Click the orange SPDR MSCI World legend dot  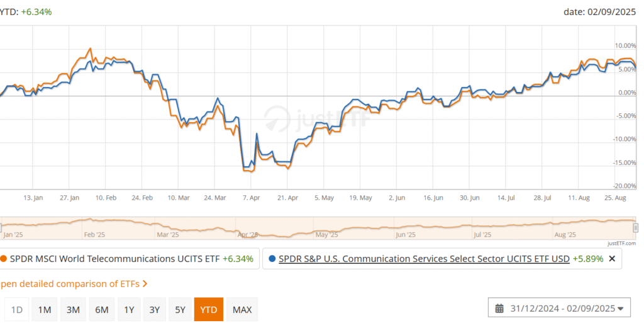pyautogui.click(x=4, y=259)
